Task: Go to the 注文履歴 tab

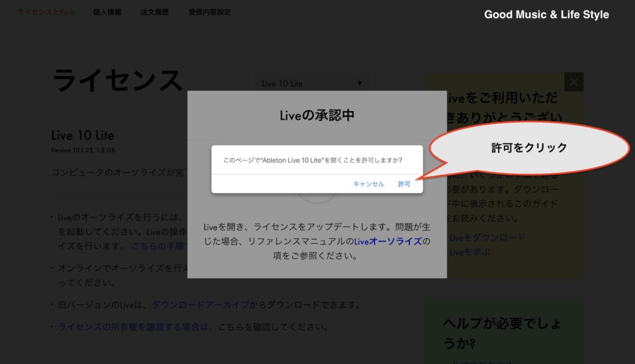Action: click(x=154, y=12)
